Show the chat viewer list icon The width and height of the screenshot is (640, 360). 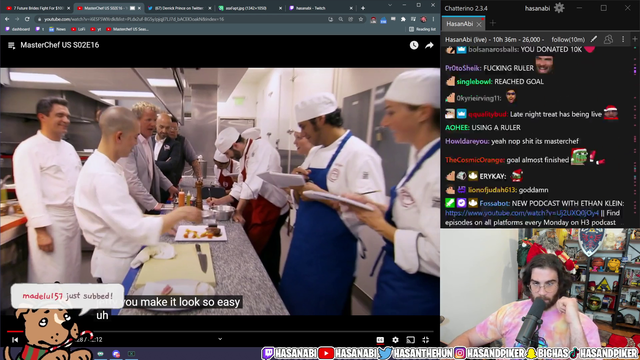point(608,40)
